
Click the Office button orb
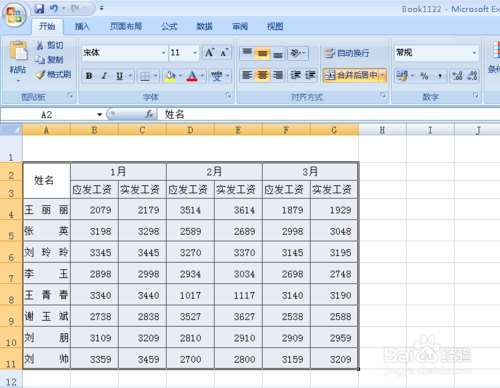(x=15, y=15)
